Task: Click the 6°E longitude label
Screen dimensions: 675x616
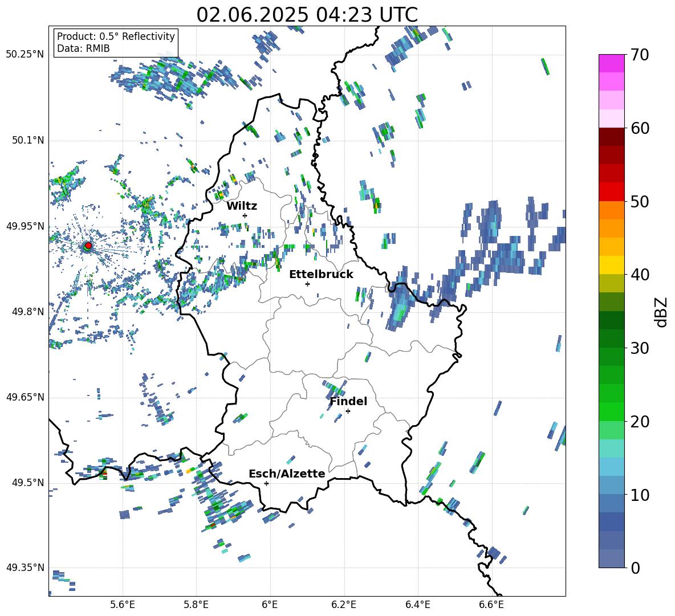Action: pos(270,605)
